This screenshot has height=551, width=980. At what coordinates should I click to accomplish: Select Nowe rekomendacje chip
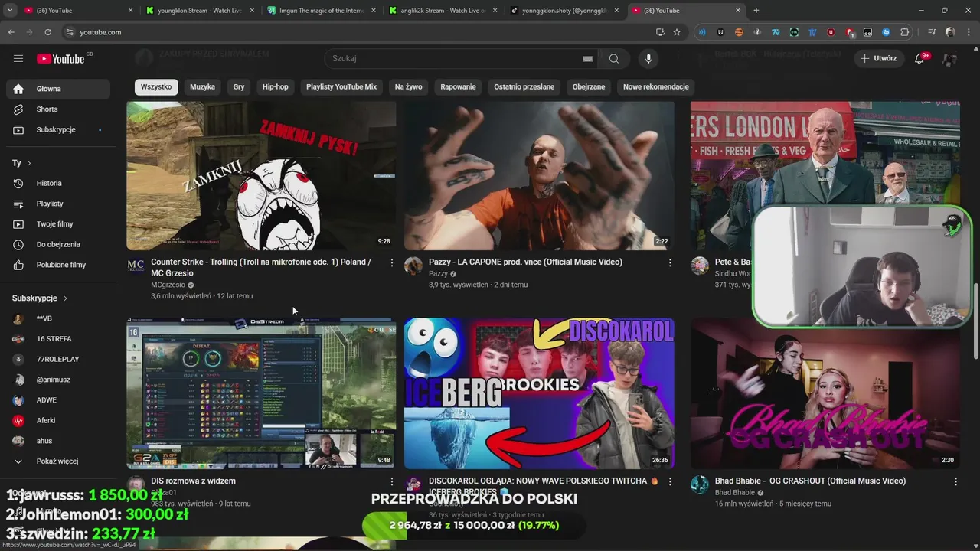pyautogui.click(x=656, y=86)
